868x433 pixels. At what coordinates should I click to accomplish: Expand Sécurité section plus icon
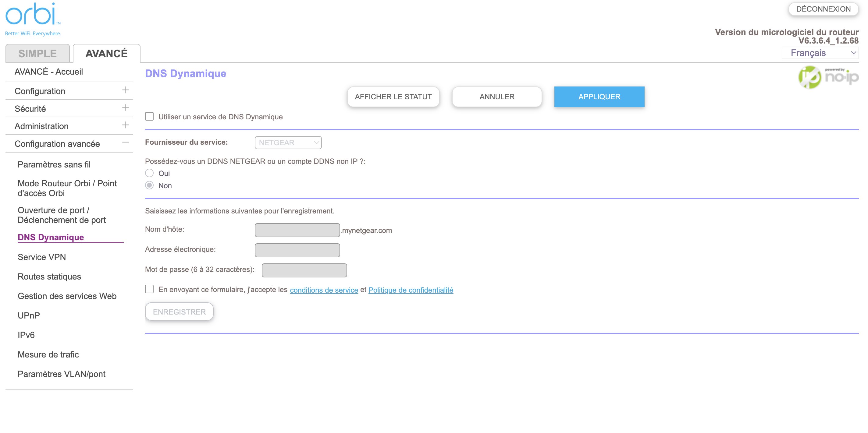pos(125,108)
